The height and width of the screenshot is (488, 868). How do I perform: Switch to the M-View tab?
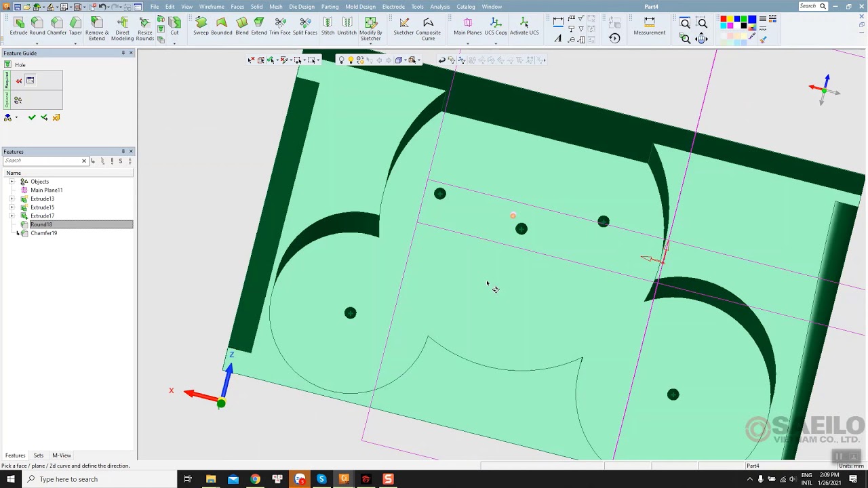click(62, 455)
